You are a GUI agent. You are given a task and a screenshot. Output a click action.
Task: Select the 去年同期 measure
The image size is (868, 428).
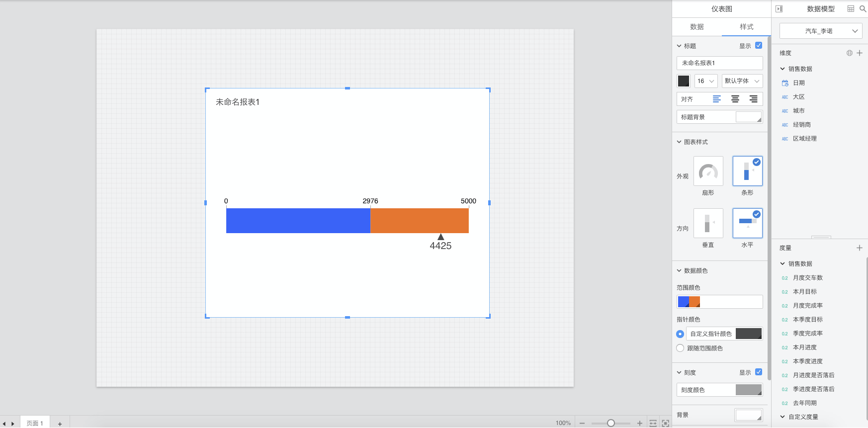tap(805, 403)
